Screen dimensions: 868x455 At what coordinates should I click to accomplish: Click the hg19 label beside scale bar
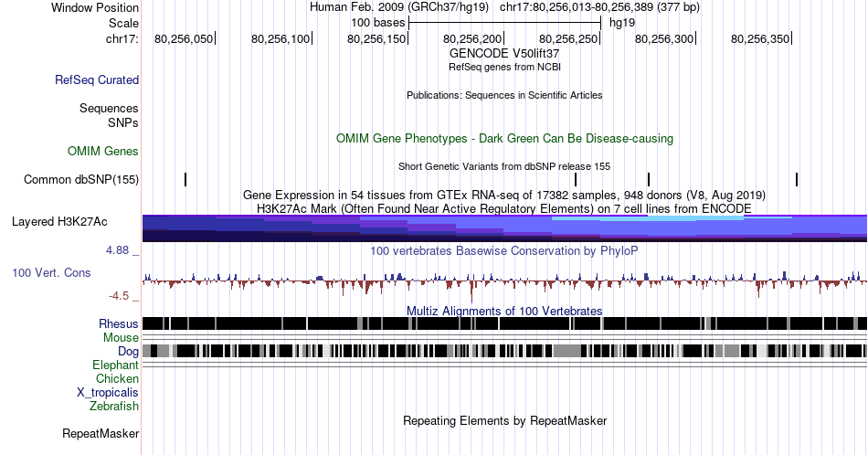tap(622, 23)
